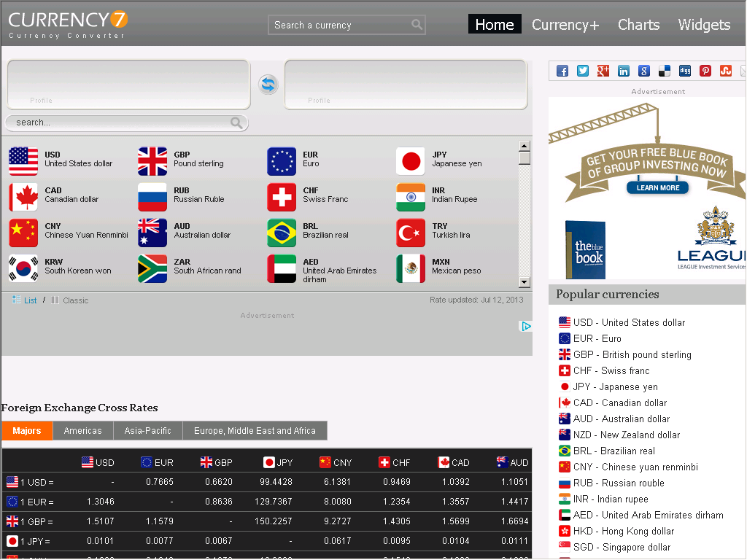The height and width of the screenshot is (560, 747).
Task: Click the right currency profile box
Action: [406, 85]
